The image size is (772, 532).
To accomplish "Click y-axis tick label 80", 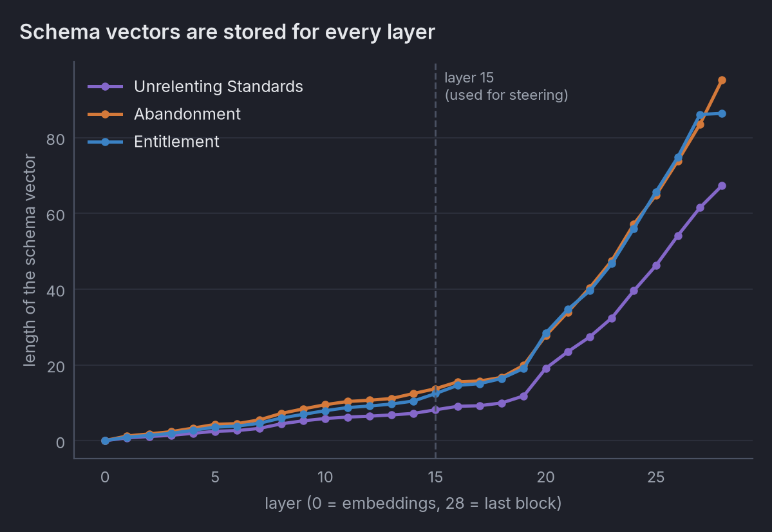I will click(55, 140).
